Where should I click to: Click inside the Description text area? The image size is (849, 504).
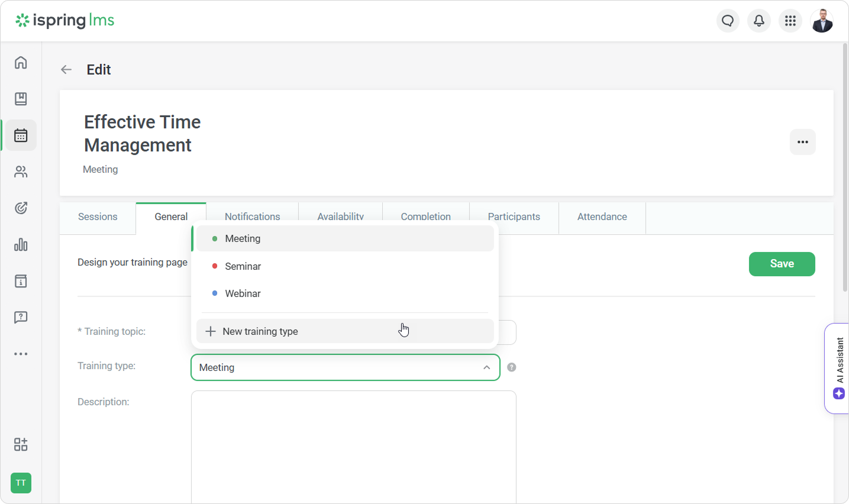[x=353, y=444]
